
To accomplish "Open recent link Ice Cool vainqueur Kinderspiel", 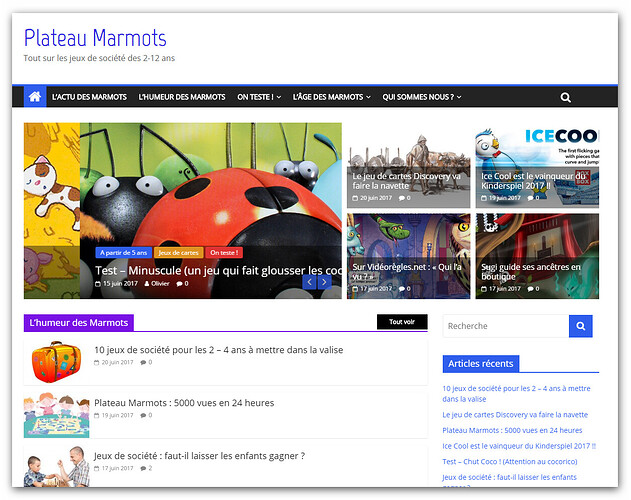I will pyautogui.click(x=519, y=446).
